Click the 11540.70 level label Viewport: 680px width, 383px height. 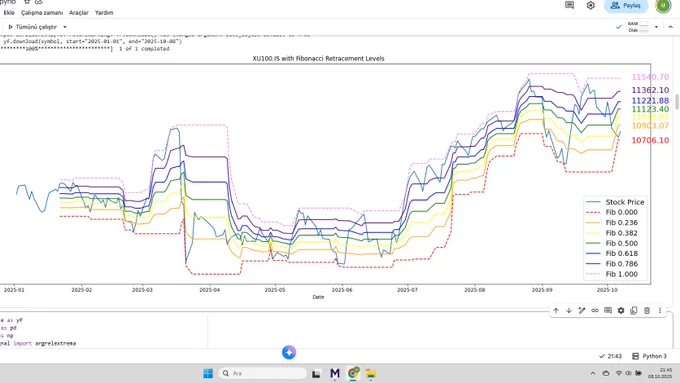point(650,77)
